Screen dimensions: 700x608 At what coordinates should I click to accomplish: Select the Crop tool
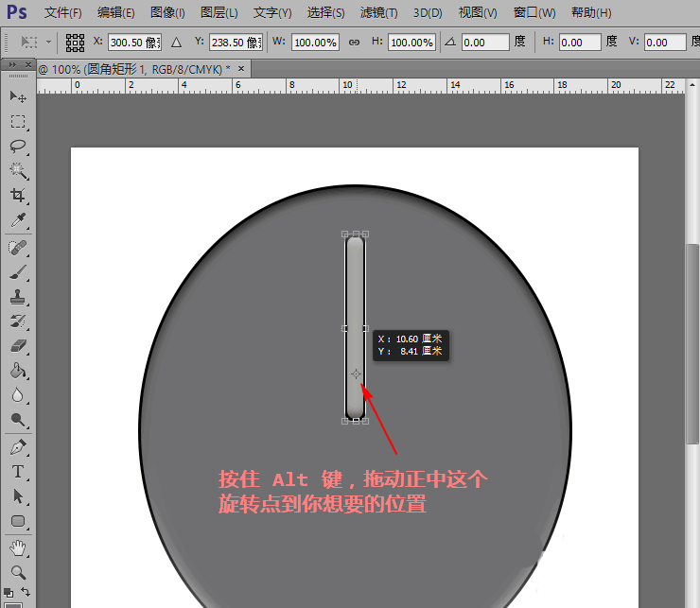point(18,195)
